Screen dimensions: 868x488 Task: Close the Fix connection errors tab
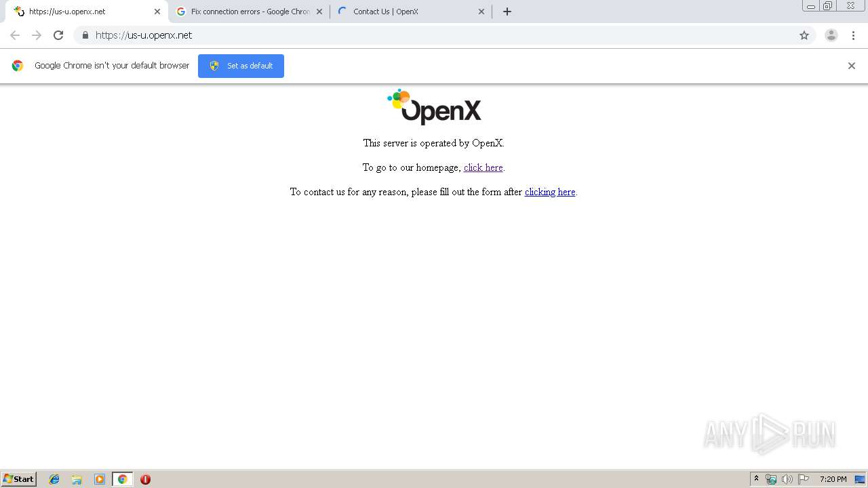click(x=319, y=12)
